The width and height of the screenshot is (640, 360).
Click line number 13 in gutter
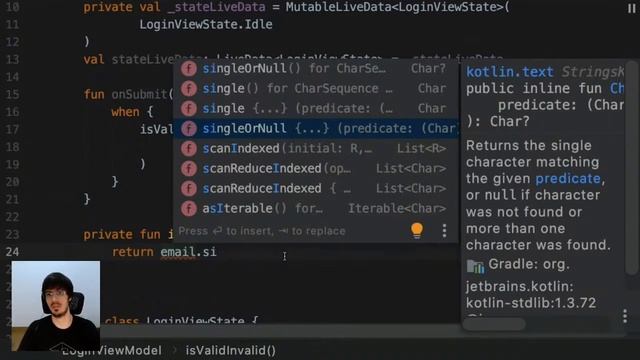(12, 59)
